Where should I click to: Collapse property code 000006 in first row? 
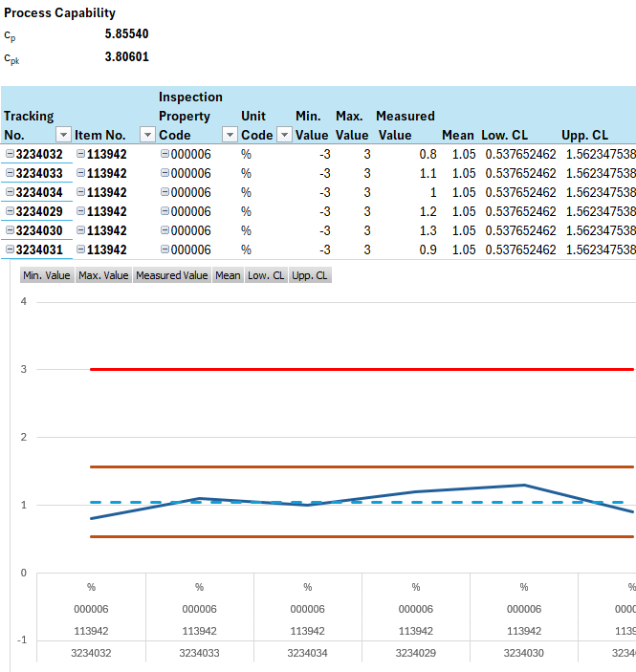pyautogui.click(x=164, y=154)
